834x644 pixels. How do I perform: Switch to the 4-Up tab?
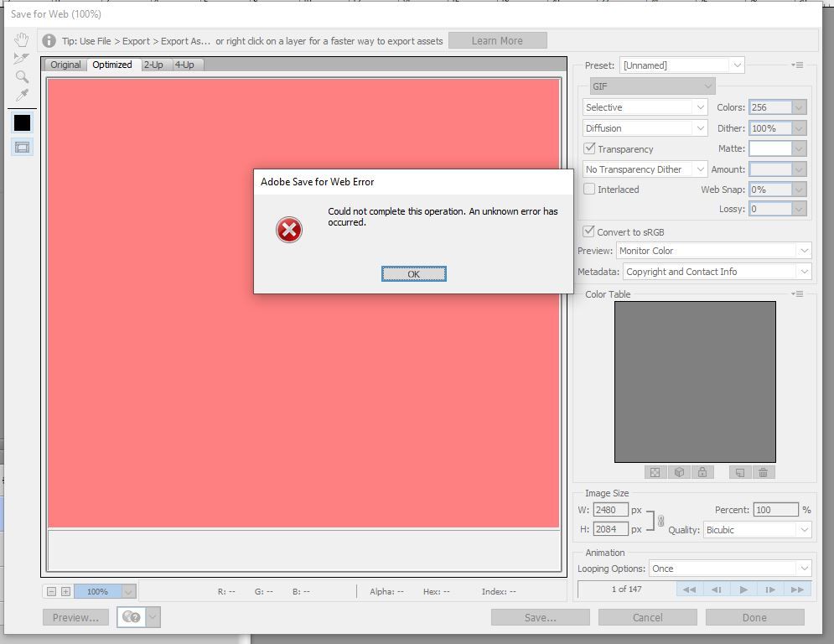(184, 65)
